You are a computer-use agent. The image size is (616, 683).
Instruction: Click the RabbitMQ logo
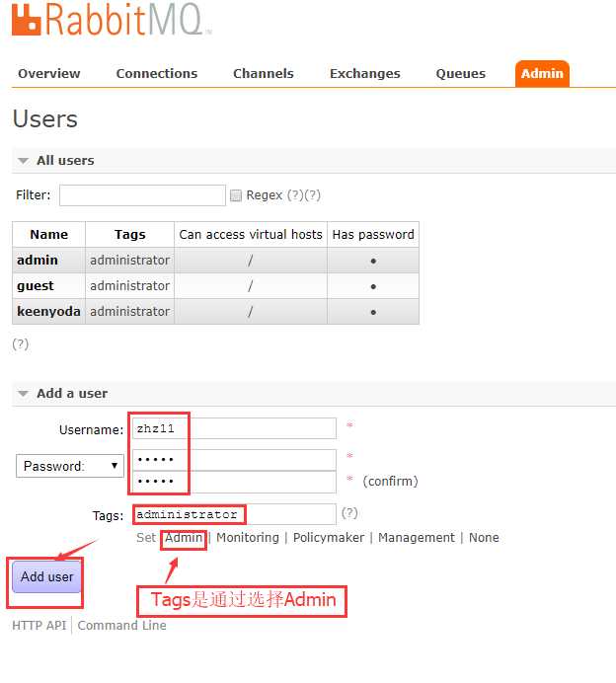[x=112, y=20]
